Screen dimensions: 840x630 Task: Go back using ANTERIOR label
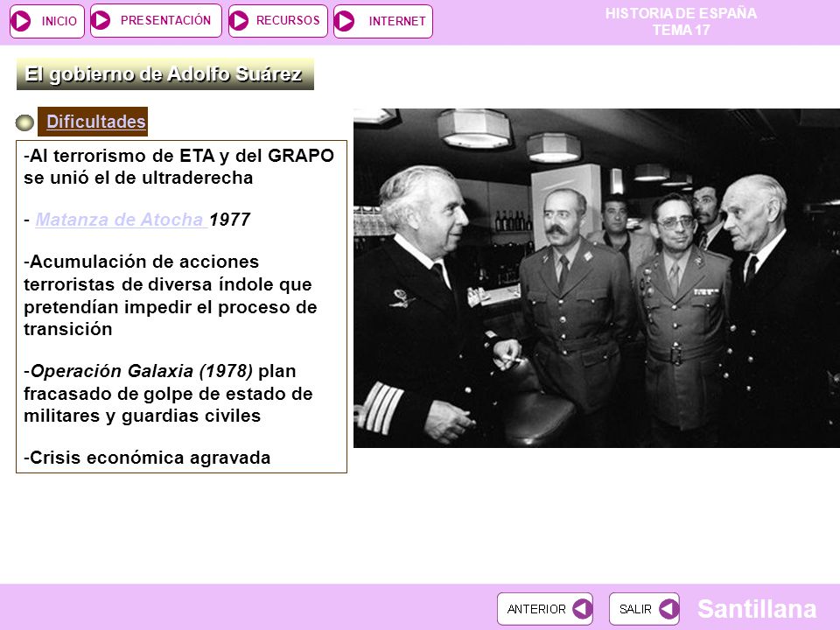pos(536,609)
